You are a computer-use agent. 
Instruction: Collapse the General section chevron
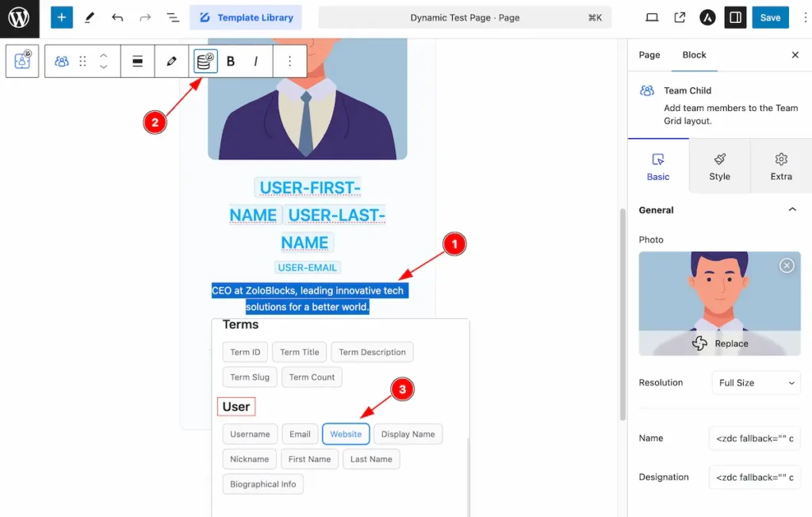tap(792, 210)
